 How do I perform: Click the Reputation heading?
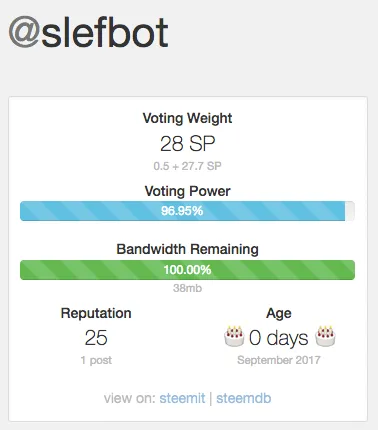click(96, 313)
